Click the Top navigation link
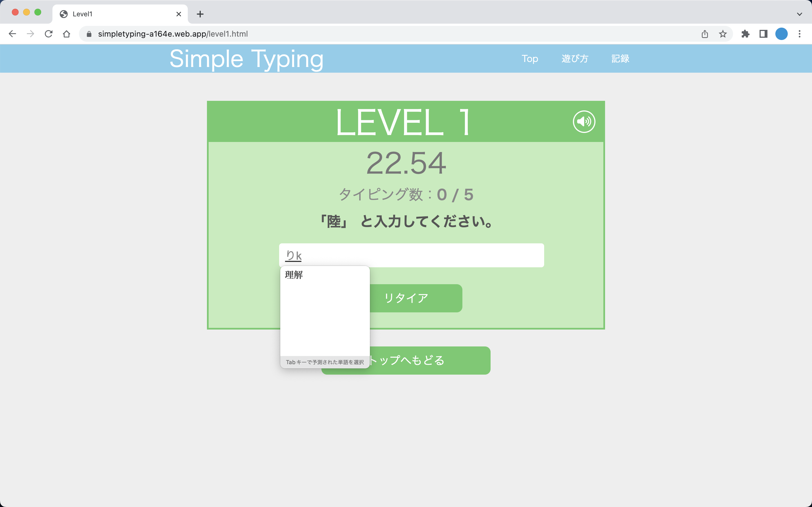The image size is (812, 507). point(529,59)
